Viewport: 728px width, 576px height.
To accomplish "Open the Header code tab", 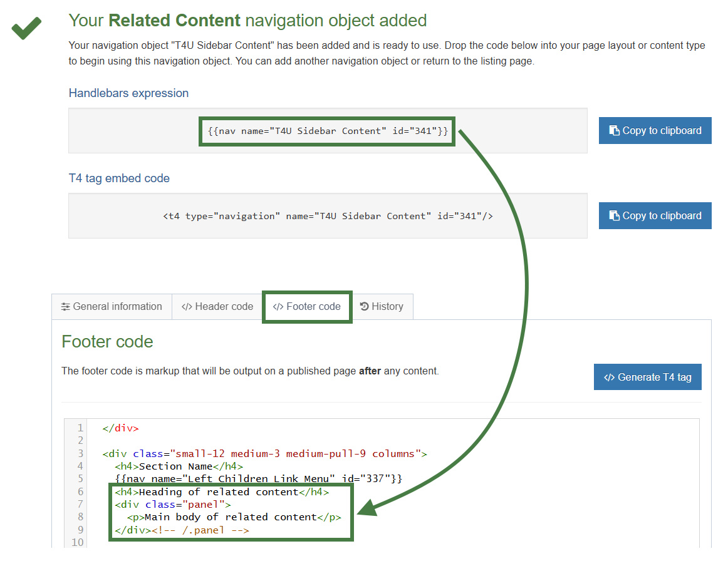I will click(217, 306).
